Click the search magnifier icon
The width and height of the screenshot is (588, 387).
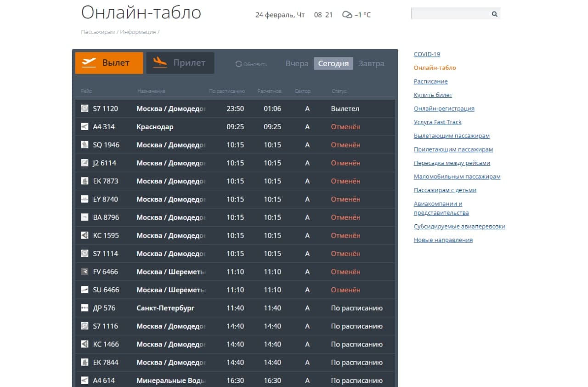point(494,14)
